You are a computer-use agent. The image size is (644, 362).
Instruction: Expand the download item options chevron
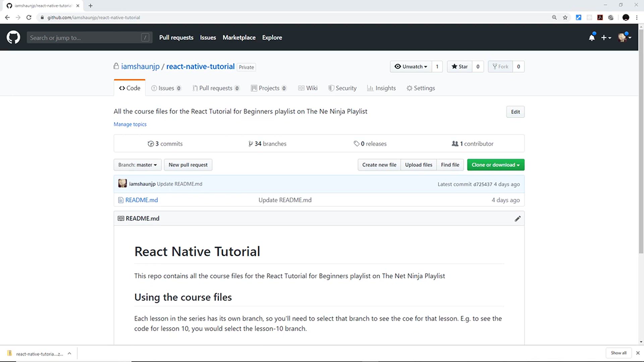[x=69, y=353]
